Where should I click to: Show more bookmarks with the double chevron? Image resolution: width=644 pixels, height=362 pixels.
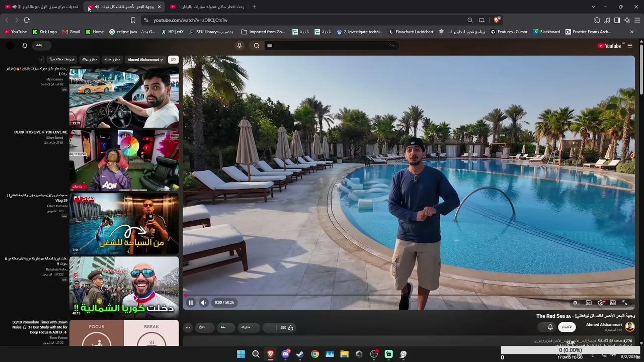point(632,32)
